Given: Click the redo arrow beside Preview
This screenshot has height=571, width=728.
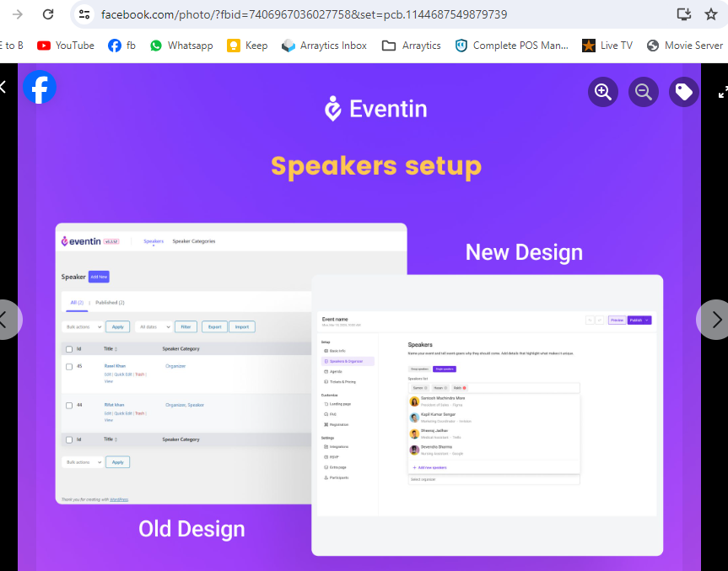Looking at the screenshot, I should (600, 321).
